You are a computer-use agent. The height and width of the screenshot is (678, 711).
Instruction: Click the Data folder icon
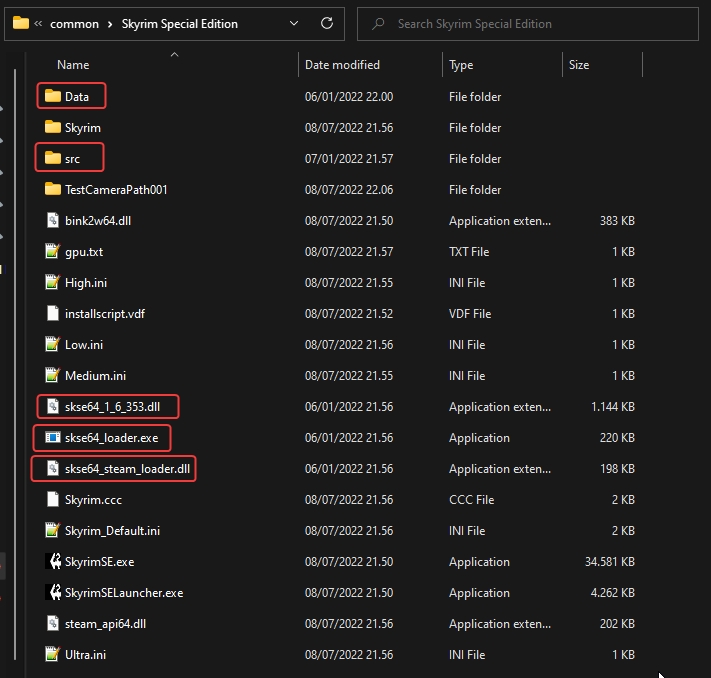click(x=53, y=97)
